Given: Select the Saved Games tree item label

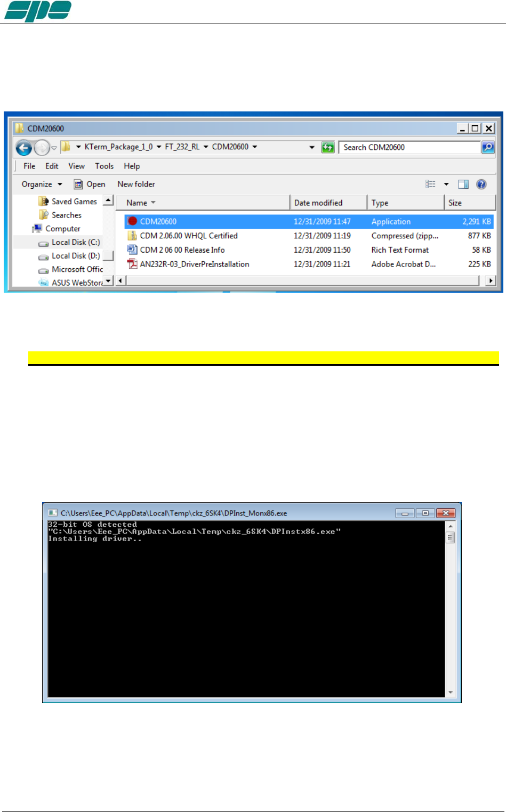Looking at the screenshot, I should (x=74, y=201).
